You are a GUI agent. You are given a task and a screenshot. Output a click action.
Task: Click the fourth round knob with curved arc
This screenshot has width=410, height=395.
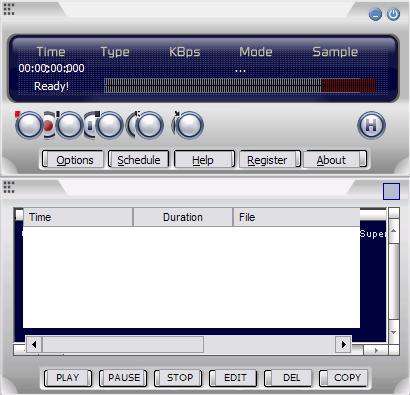pos(149,125)
